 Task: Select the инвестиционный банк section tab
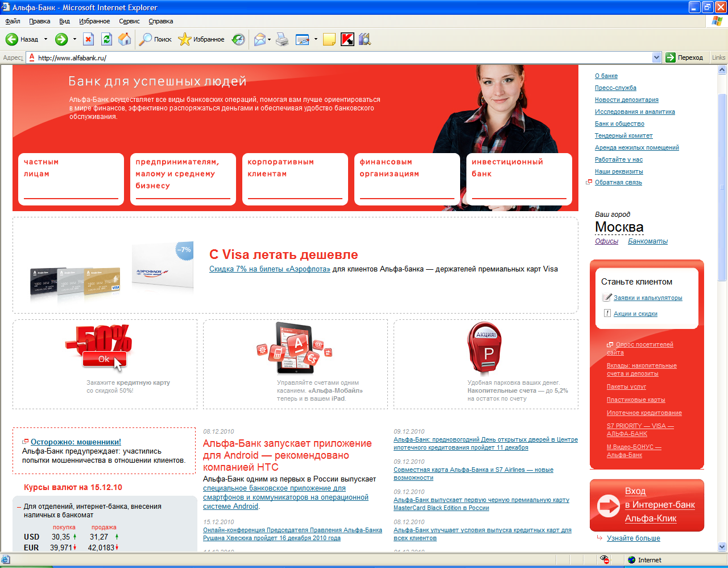[x=519, y=179]
